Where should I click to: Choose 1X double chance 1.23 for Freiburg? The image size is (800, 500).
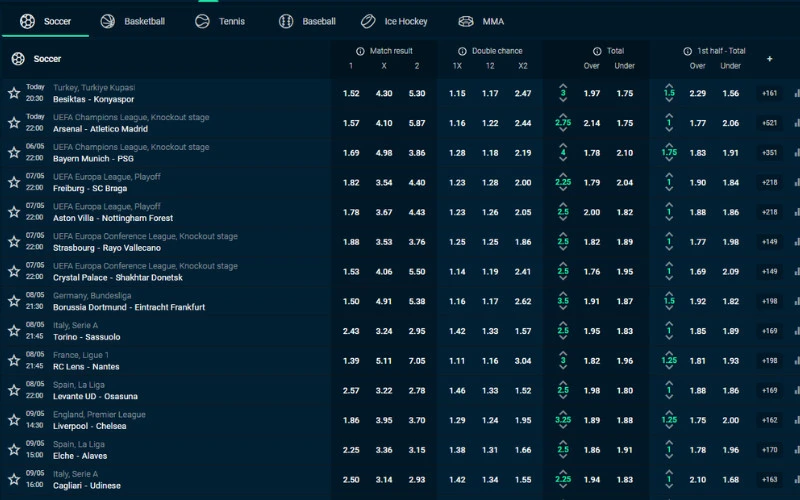(x=457, y=182)
